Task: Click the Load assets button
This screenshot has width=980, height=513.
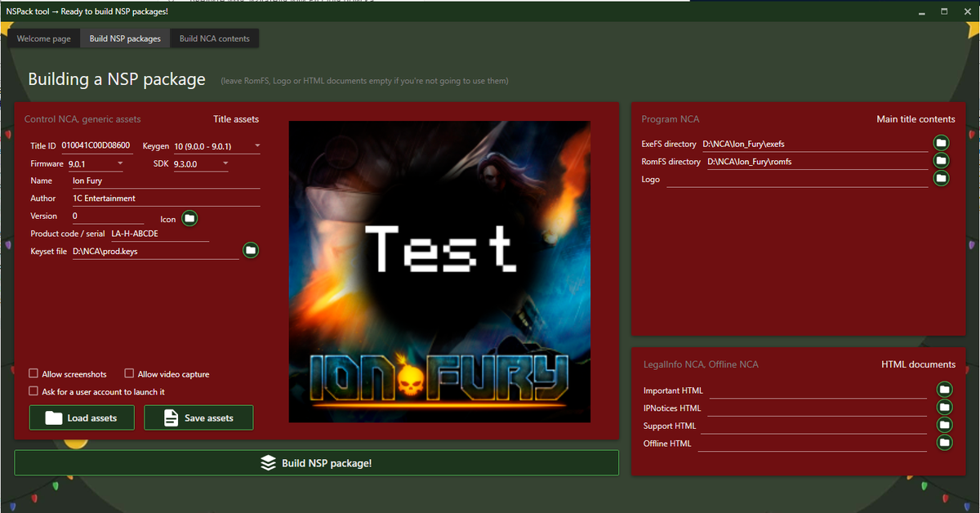Action: [81, 417]
